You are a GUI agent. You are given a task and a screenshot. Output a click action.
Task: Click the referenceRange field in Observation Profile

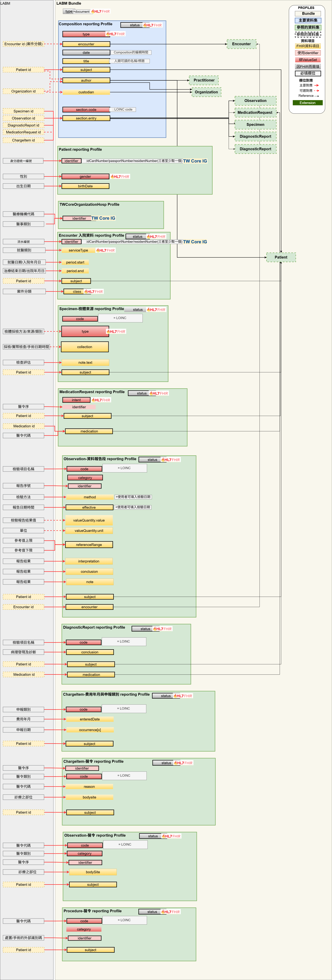click(x=89, y=545)
